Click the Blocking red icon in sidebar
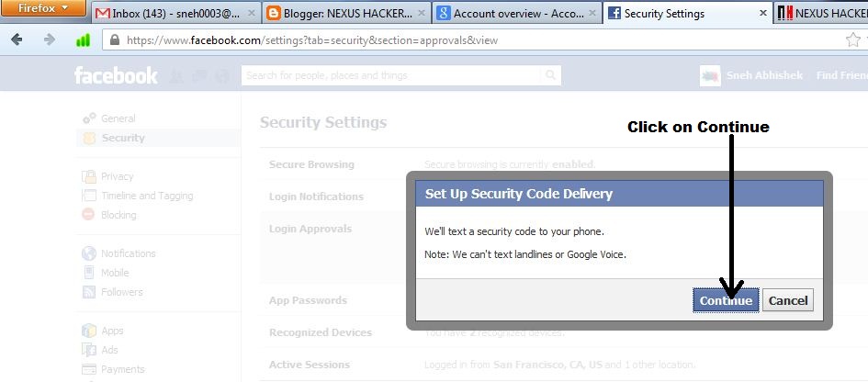Screen dimensions: 868x382 88,215
